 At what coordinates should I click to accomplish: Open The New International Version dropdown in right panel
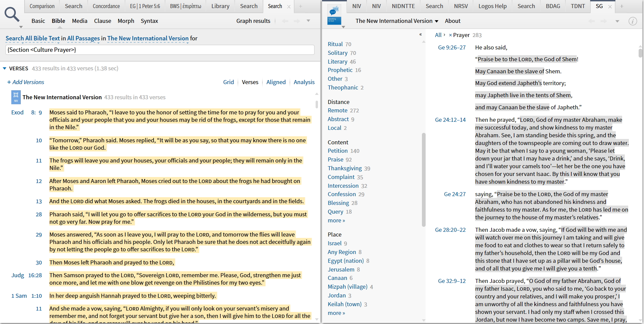[x=397, y=21]
